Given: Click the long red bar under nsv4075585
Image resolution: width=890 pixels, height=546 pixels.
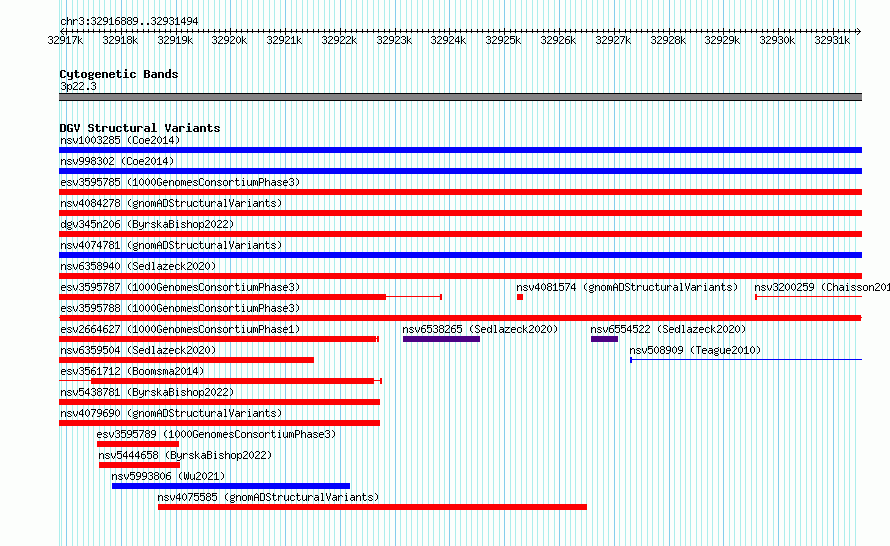Looking at the screenshot, I should click(372, 507).
